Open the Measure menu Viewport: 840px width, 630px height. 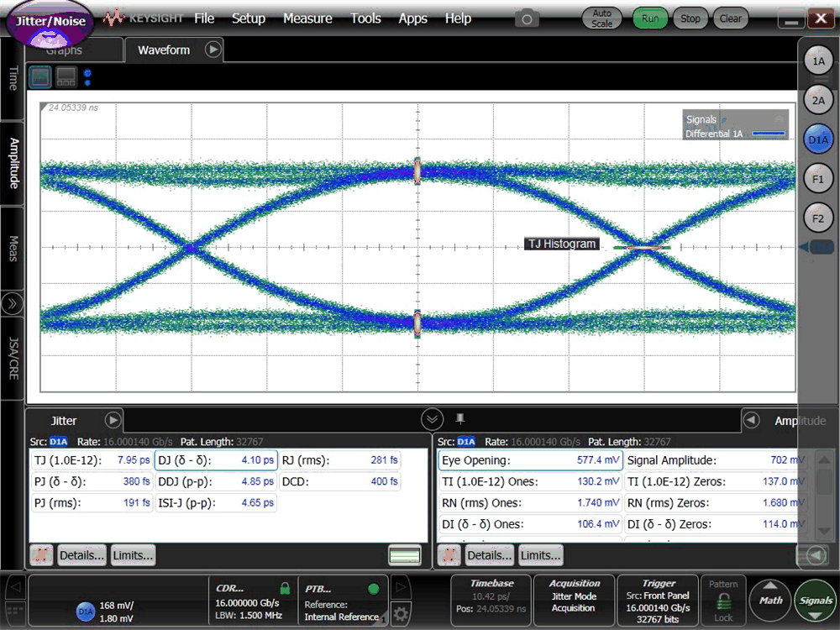coord(307,18)
